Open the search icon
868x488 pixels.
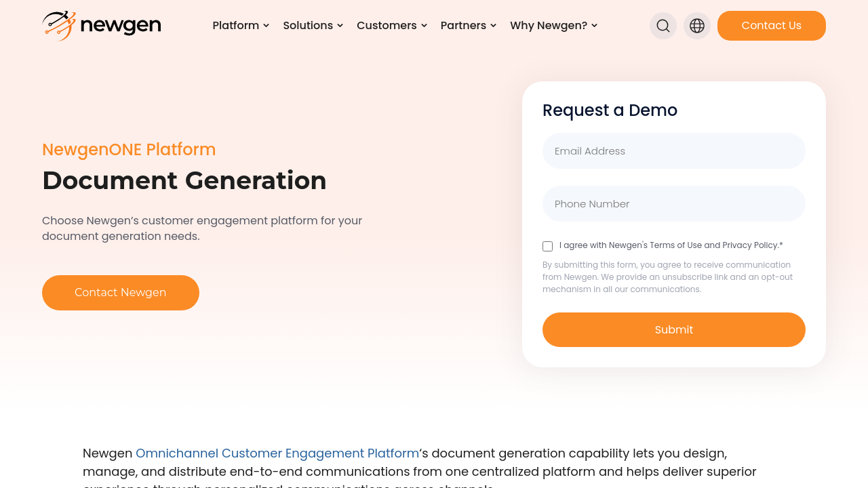click(x=663, y=26)
